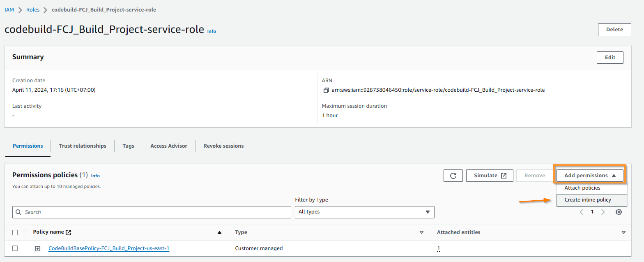Switch to the Permissions tab

click(28, 146)
